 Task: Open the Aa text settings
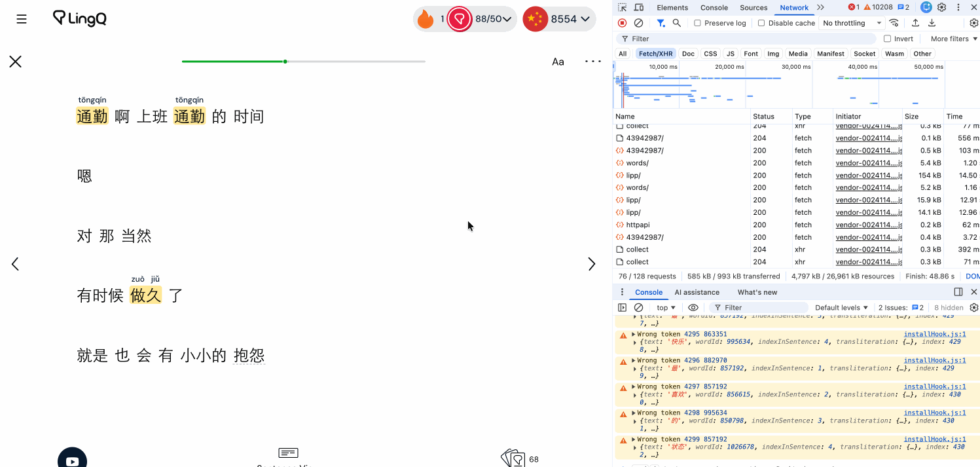(558, 62)
